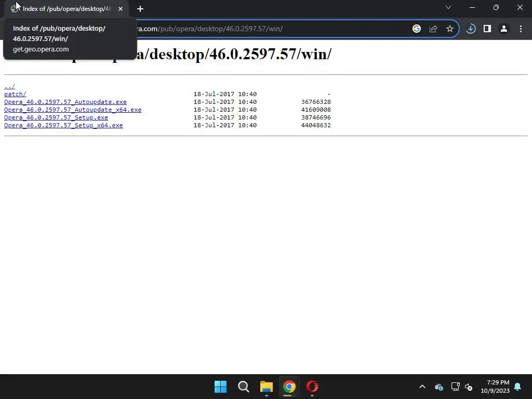
Task: Click the muted volume tray icon
Action: pyautogui.click(x=469, y=387)
